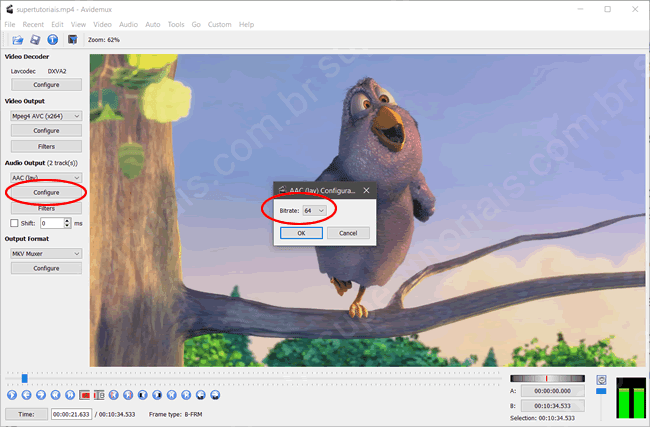Click the Set Marker B icon
The image size is (650, 427).
(x=100, y=395)
